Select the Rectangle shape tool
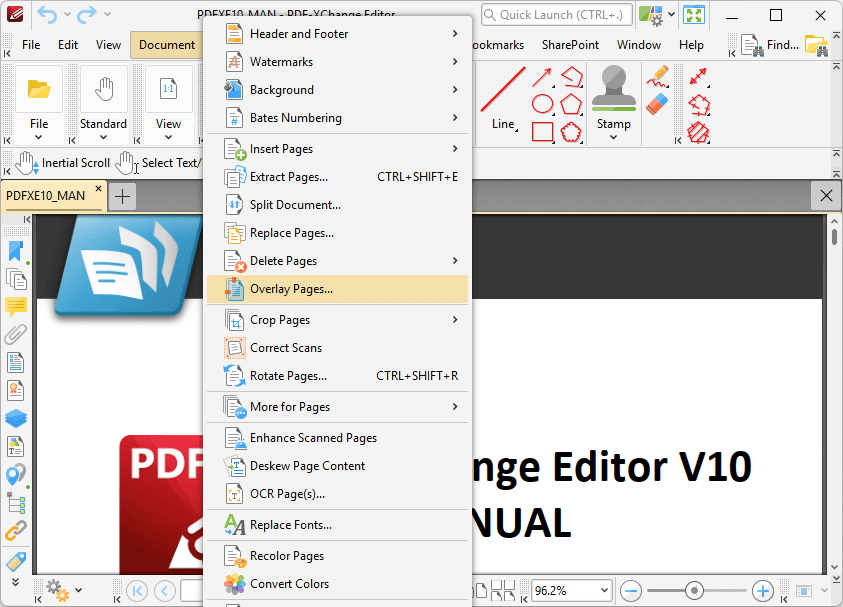The height and width of the screenshot is (607, 843). [x=542, y=132]
